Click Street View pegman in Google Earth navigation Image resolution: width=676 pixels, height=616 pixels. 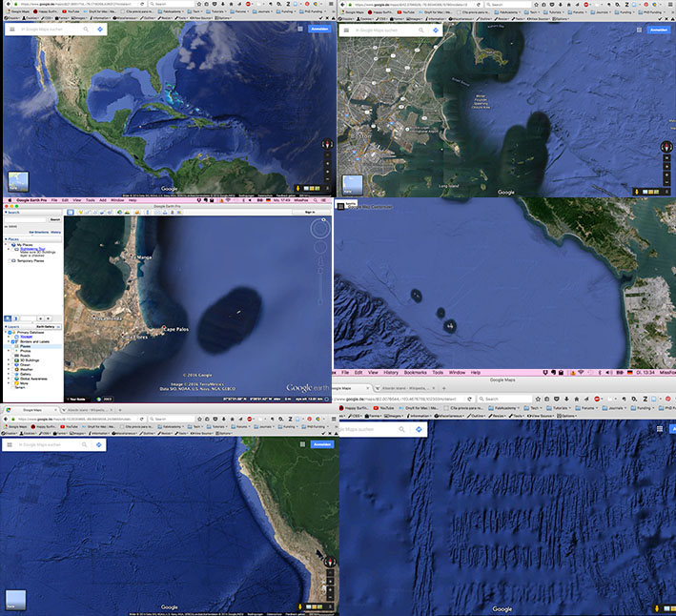pos(320,261)
